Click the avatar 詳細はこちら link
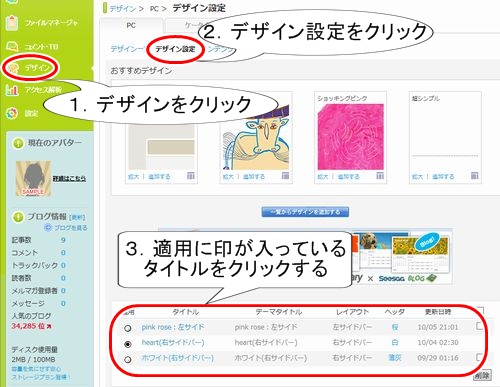The image size is (500, 387). 69,179
